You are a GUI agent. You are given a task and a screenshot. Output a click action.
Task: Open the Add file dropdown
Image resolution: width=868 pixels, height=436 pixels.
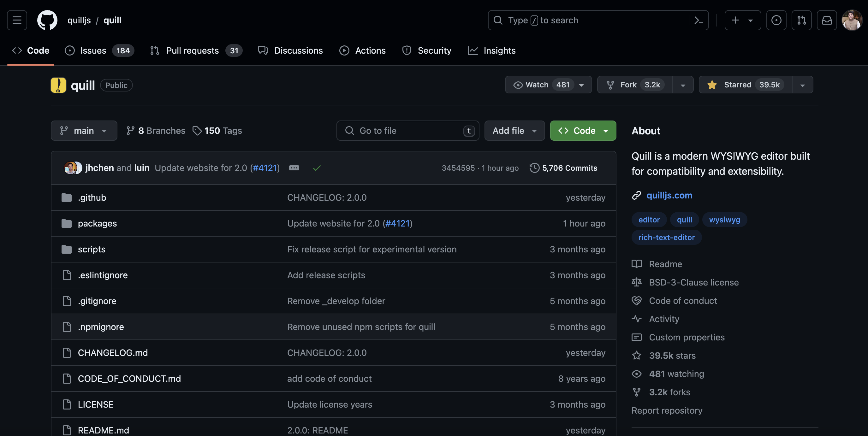point(514,131)
